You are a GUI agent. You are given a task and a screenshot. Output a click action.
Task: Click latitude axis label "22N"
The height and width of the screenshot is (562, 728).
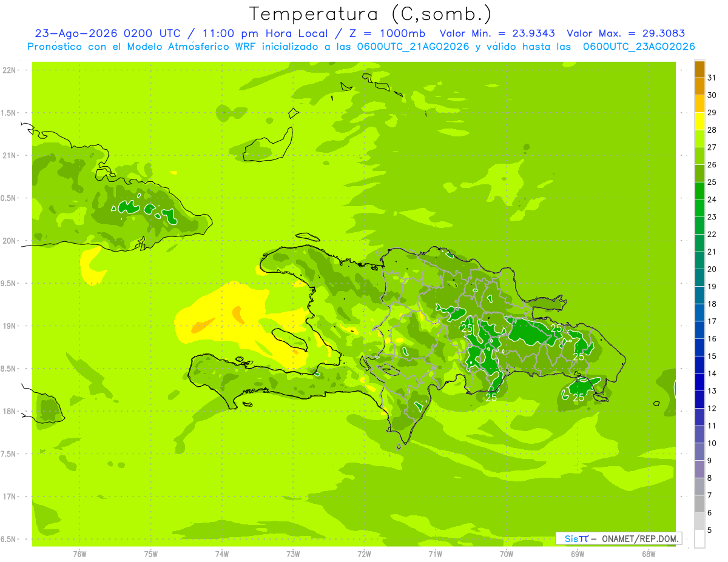(x=9, y=70)
